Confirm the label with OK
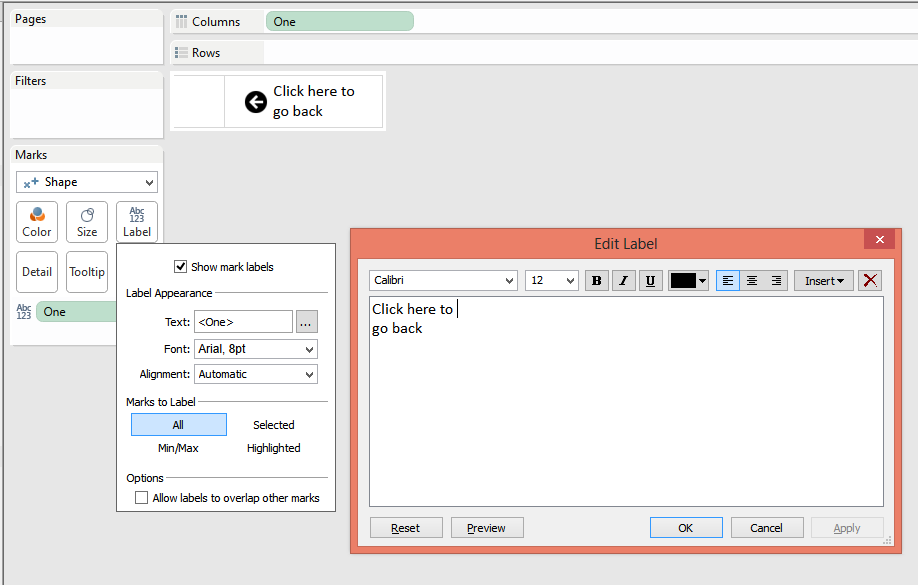This screenshot has width=918, height=585. click(686, 528)
